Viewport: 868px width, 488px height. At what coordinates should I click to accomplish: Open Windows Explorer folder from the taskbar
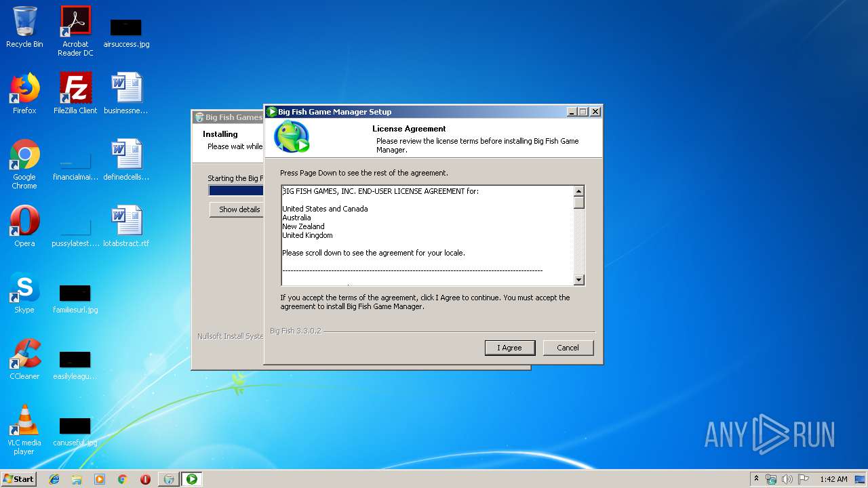(77, 479)
